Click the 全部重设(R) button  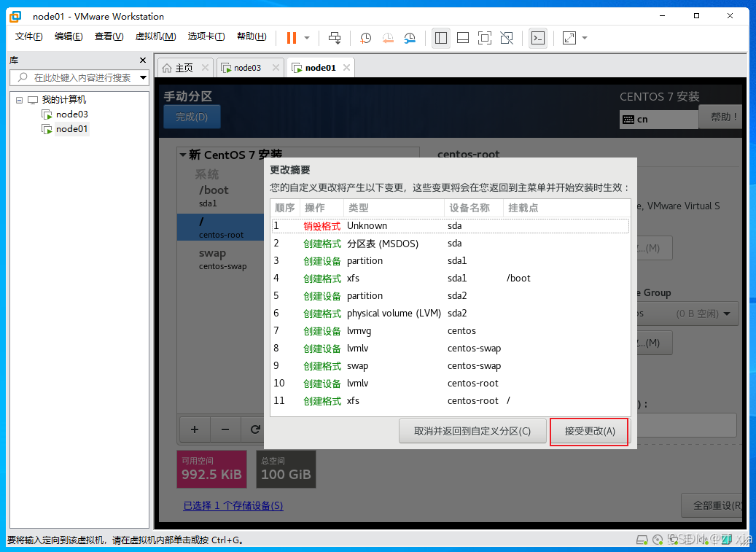point(712,505)
